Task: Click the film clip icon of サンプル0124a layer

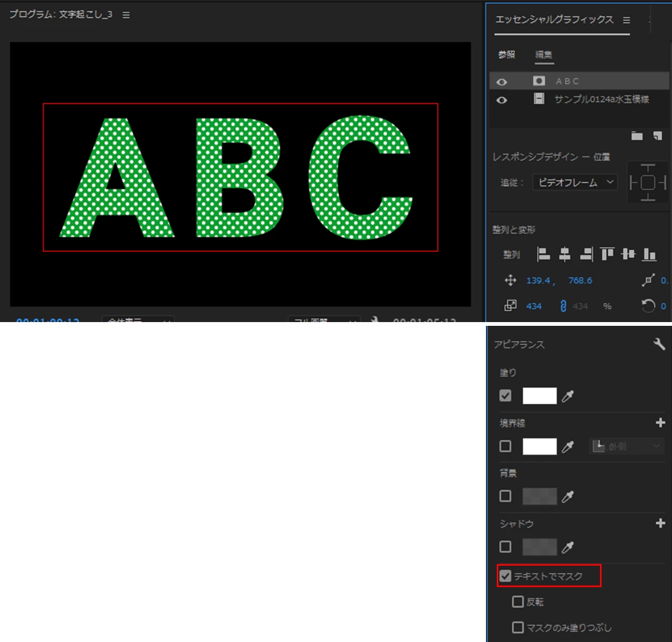Action: tap(539, 98)
